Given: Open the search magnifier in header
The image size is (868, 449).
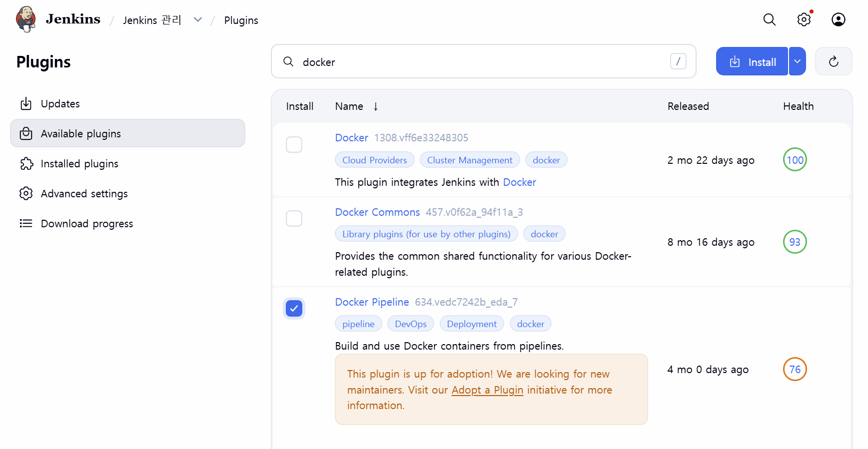Looking at the screenshot, I should [x=770, y=19].
